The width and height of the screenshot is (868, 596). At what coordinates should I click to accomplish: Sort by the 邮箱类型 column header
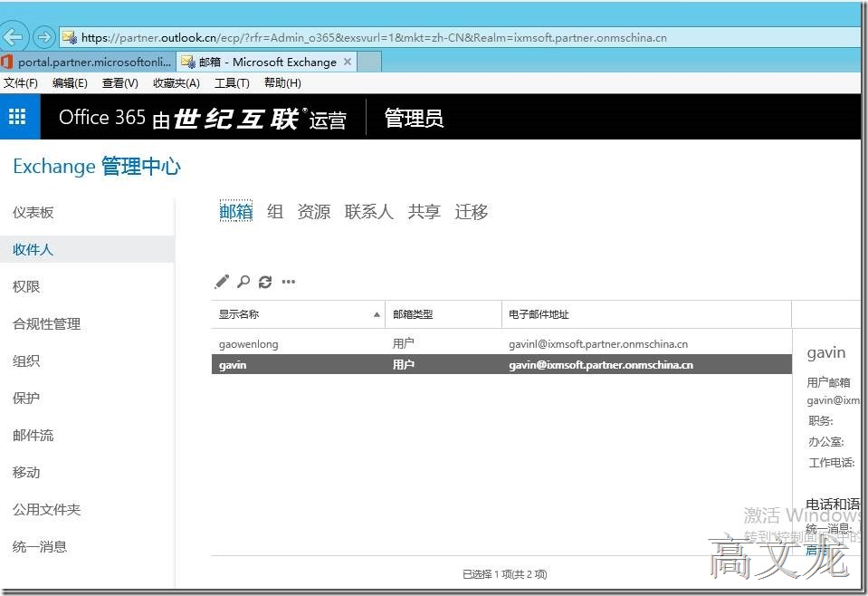tap(444, 314)
